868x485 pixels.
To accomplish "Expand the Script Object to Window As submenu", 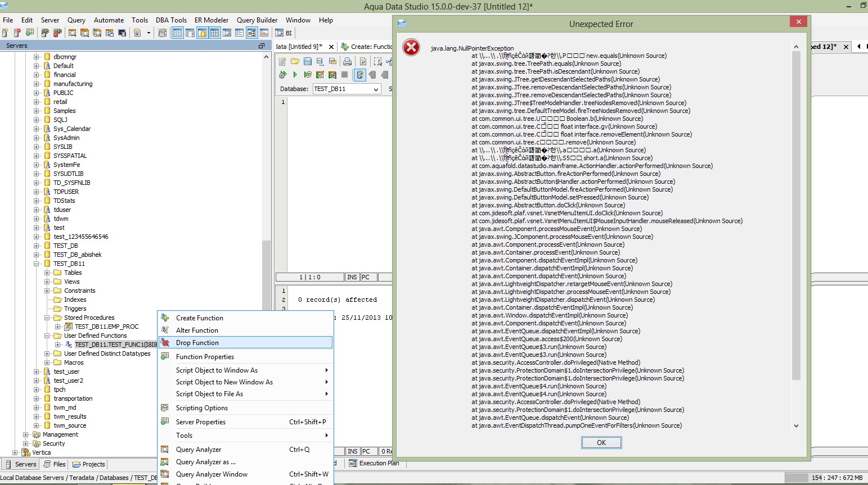I will click(x=246, y=370).
